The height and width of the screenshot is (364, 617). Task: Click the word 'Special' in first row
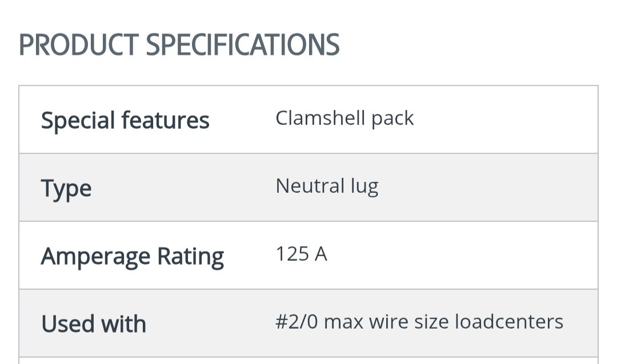pyautogui.click(x=78, y=120)
